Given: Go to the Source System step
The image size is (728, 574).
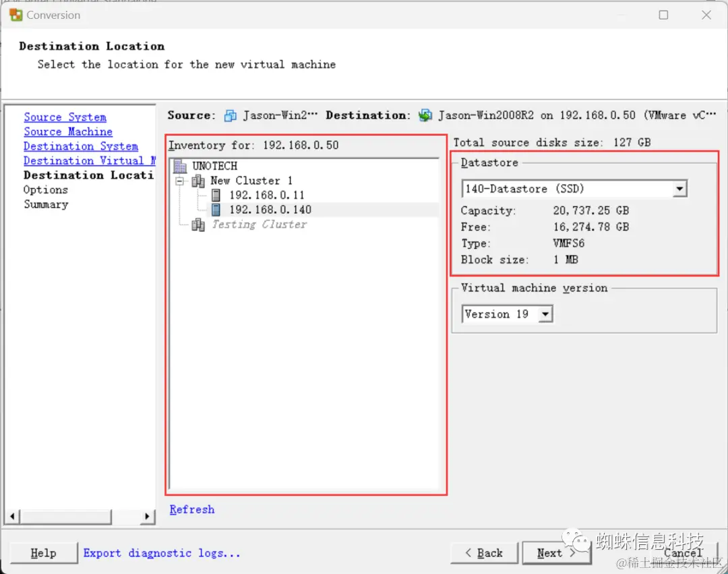Looking at the screenshot, I should pyautogui.click(x=65, y=117).
